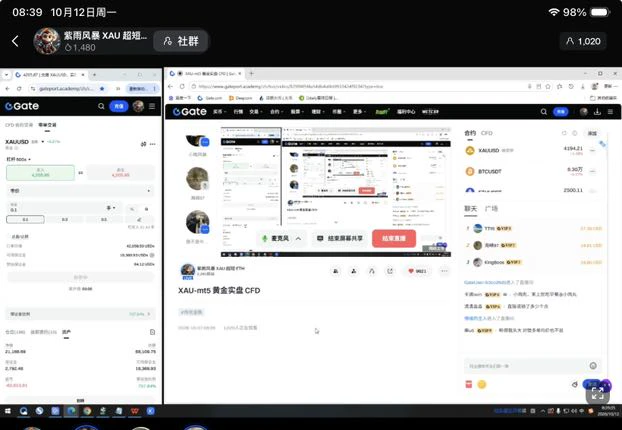Viewport: 622px width, 430px height.
Task: Click the XAUUSD row in the market list
Action: 532,151
